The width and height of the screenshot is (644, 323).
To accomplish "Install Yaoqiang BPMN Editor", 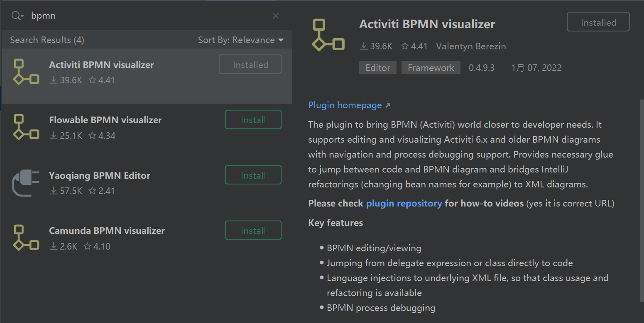I will [253, 175].
